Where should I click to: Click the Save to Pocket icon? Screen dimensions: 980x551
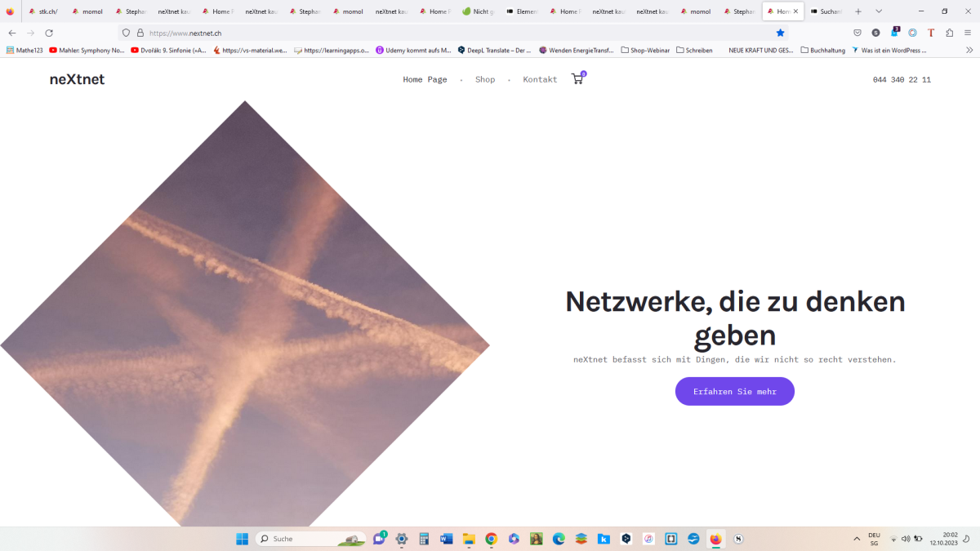(857, 33)
